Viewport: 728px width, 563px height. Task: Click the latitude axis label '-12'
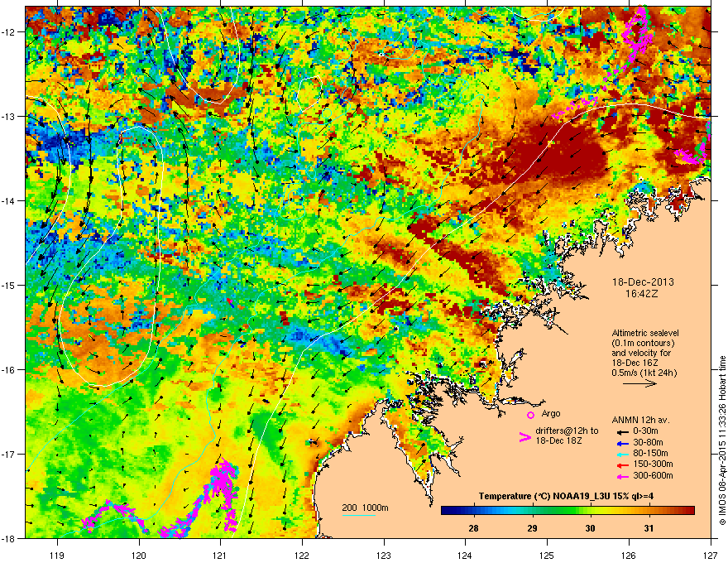tap(8, 32)
